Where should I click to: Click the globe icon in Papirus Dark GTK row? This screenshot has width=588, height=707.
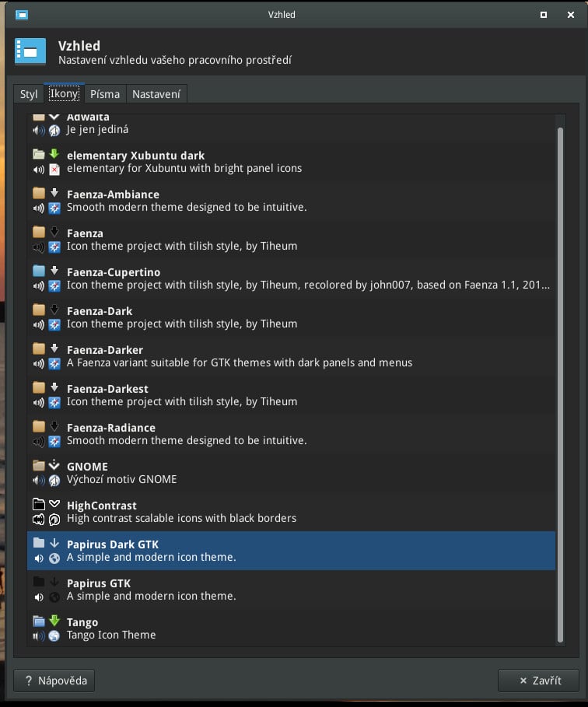coord(54,558)
